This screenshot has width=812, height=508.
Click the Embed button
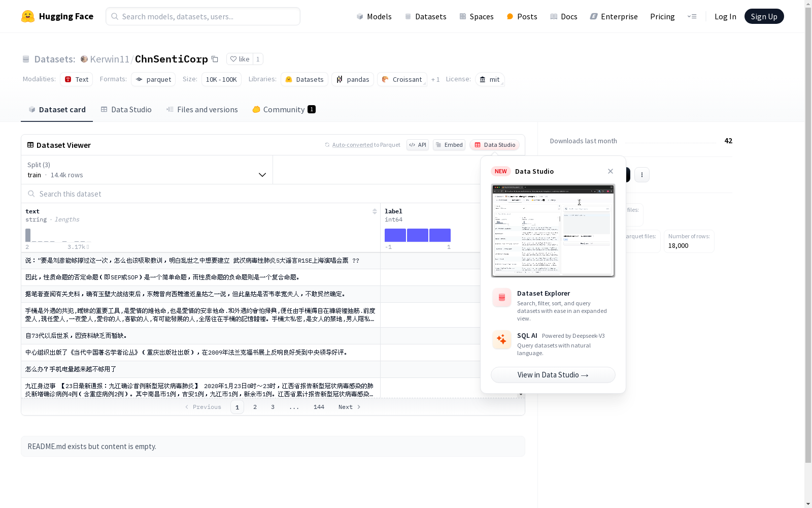click(x=449, y=145)
